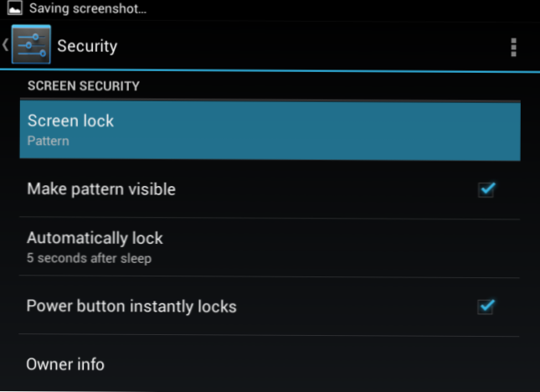This screenshot has height=392, width=540.
Task: Disable the Power button instantly locks checkbox
Action: coord(486,307)
